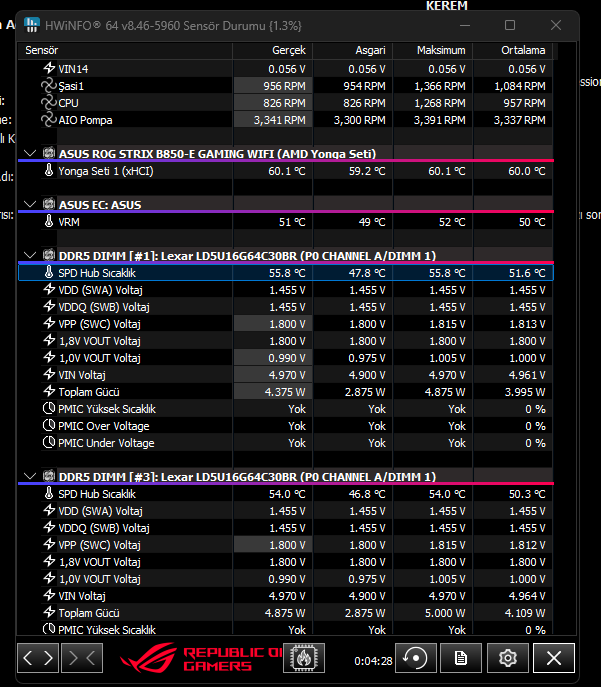Collapse the DDR5 DIMM [#1] Lexar section
The width and height of the screenshot is (601, 687).
[30, 255]
